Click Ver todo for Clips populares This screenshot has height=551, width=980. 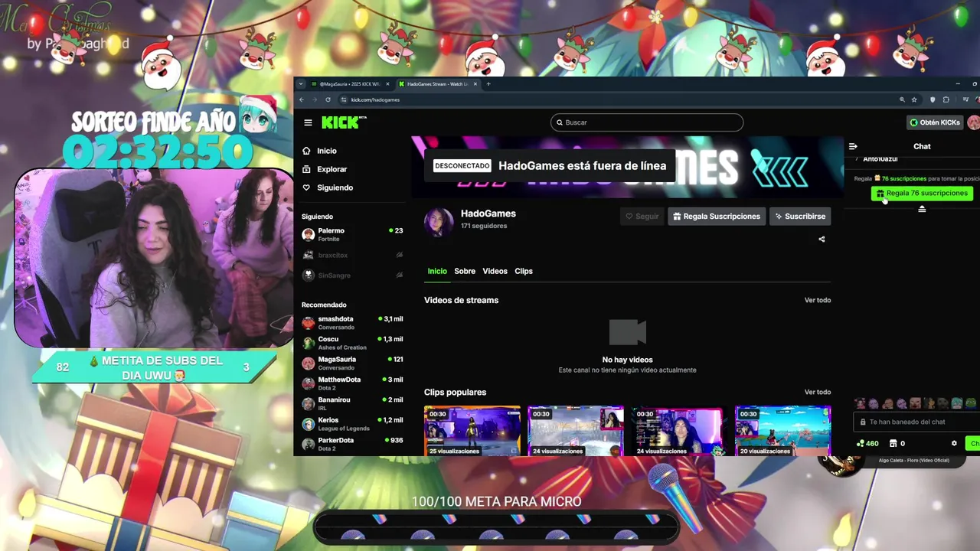pos(818,392)
